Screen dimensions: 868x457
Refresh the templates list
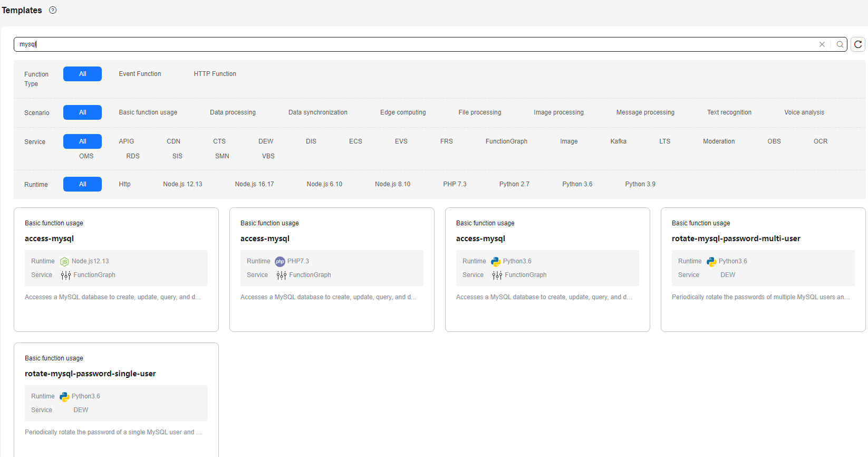858,44
